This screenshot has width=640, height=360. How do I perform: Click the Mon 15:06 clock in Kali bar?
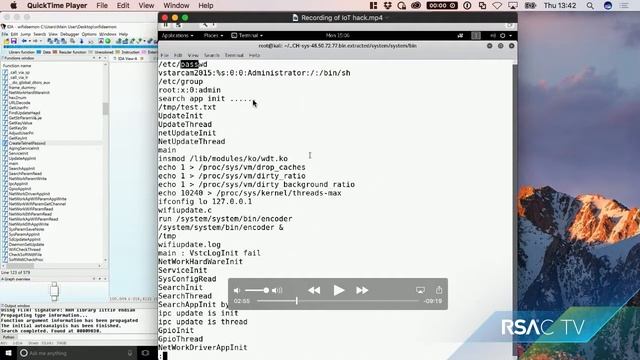point(337,36)
